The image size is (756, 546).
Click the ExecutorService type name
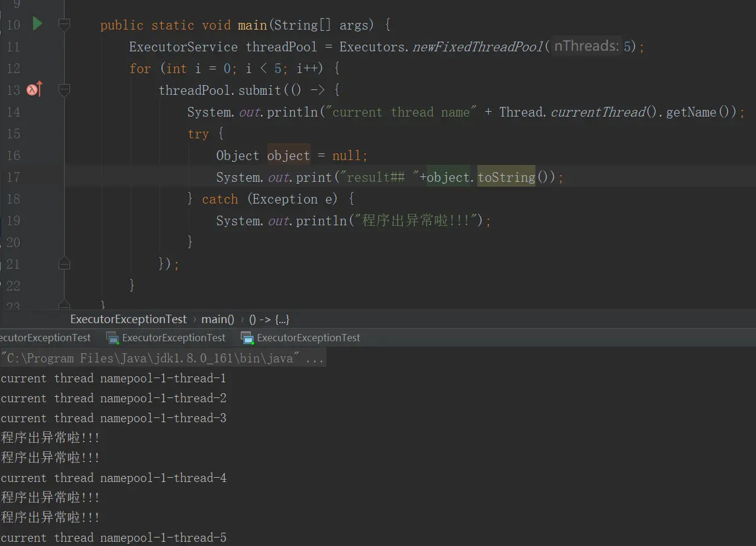pyautogui.click(x=183, y=47)
